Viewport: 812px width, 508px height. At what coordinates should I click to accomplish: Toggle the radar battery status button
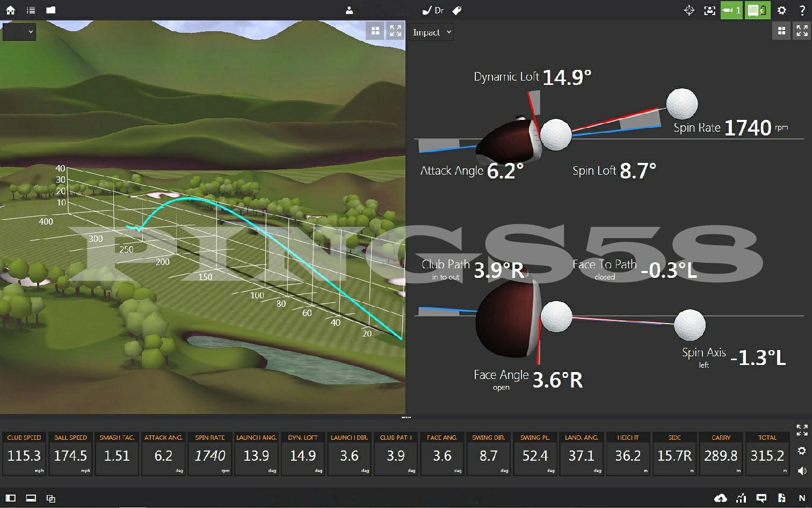(x=757, y=10)
